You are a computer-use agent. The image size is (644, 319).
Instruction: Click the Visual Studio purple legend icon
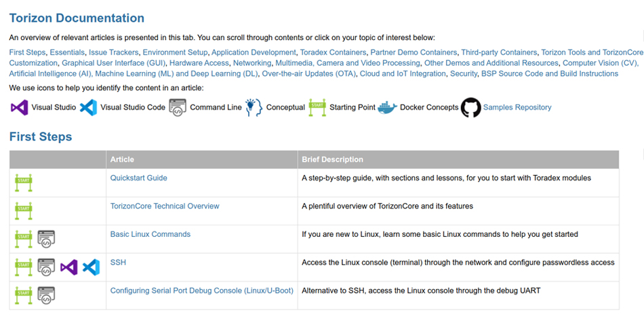click(19, 107)
